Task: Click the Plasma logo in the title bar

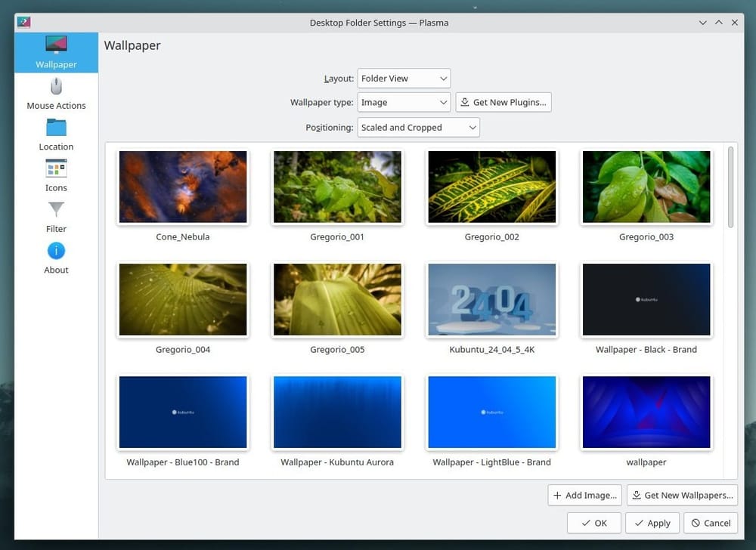Action: [23, 22]
